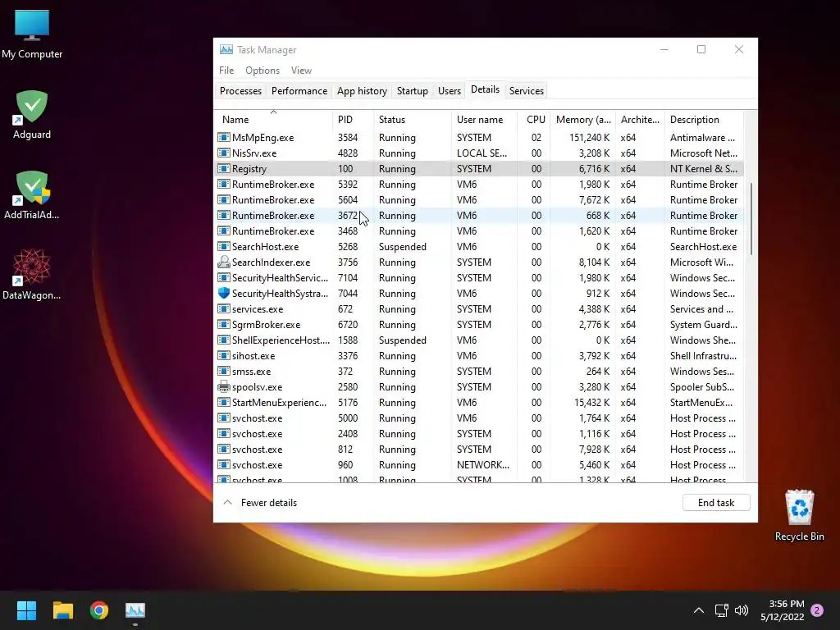Open the notification count badge
Image resolution: width=840 pixels, height=630 pixels.
[817, 610]
